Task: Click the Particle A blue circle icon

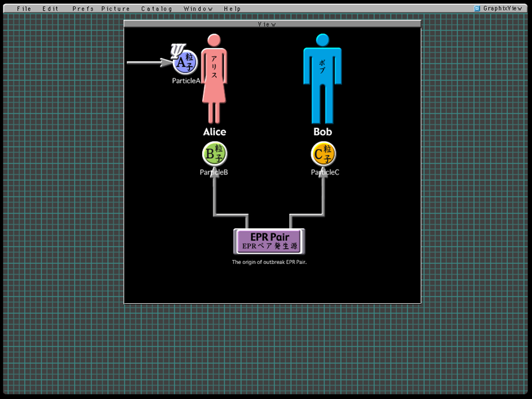Action: (x=185, y=63)
